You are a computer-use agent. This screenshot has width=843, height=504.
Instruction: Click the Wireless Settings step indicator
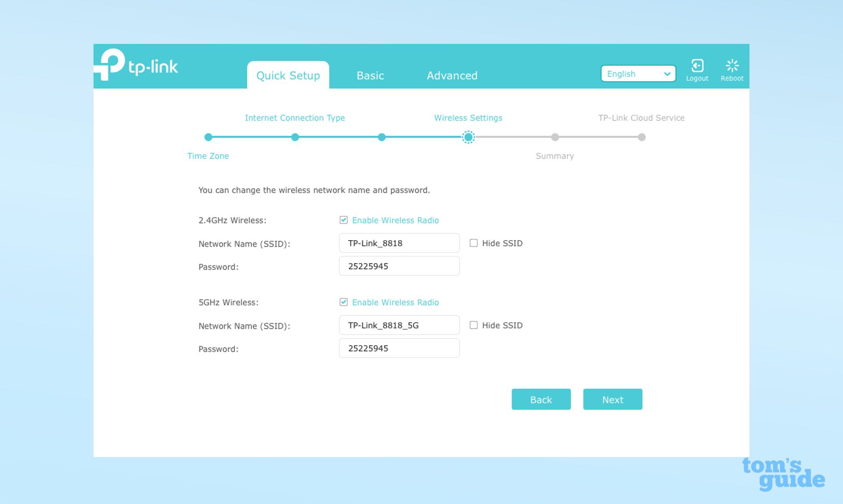click(468, 137)
